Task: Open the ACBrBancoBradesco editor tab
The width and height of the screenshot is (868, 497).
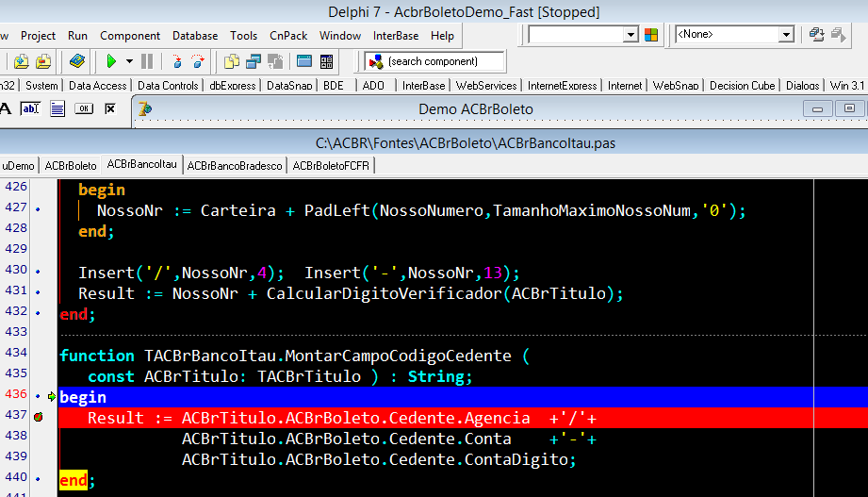Action: pyautogui.click(x=235, y=166)
